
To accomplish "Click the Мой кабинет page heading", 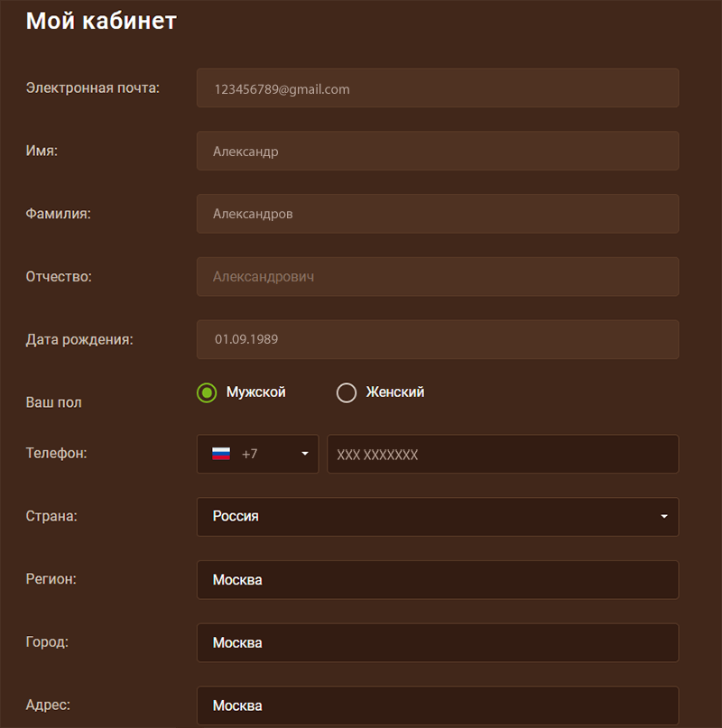I will [101, 21].
